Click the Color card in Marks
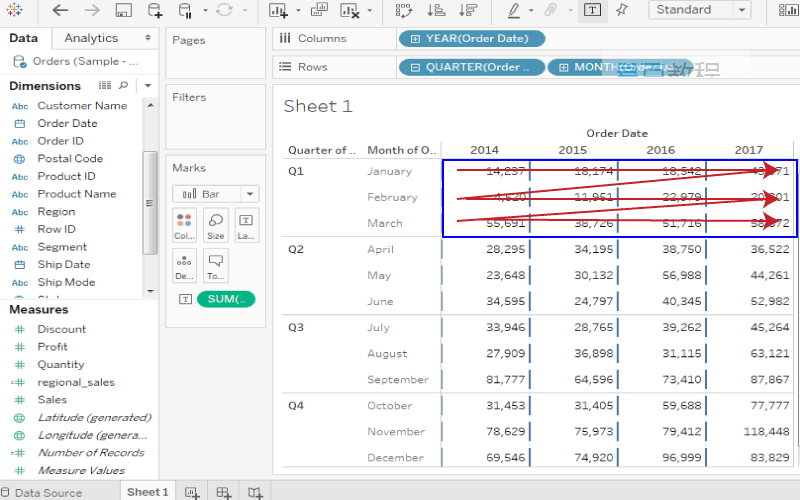800x500 pixels. (x=184, y=225)
